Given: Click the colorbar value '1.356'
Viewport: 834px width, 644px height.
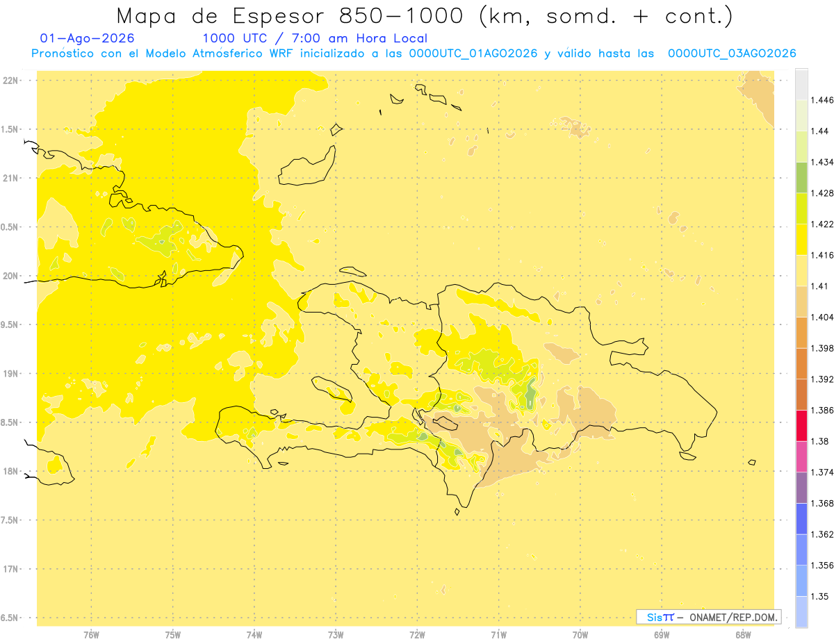Looking at the screenshot, I should 822,565.
